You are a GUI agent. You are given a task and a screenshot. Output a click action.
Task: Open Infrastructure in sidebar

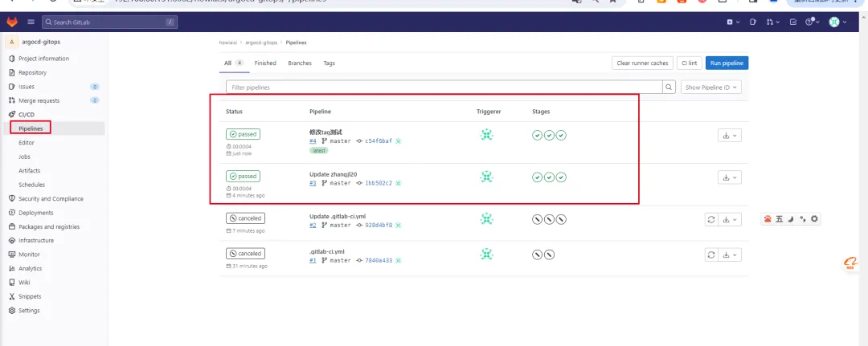coord(36,240)
